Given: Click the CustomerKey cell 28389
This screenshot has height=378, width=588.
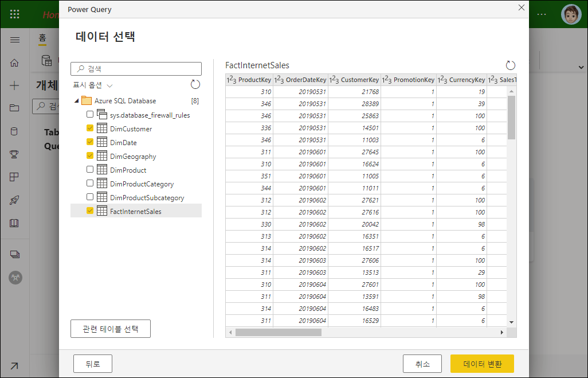Looking at the screenshot, I should coord(354,104).
